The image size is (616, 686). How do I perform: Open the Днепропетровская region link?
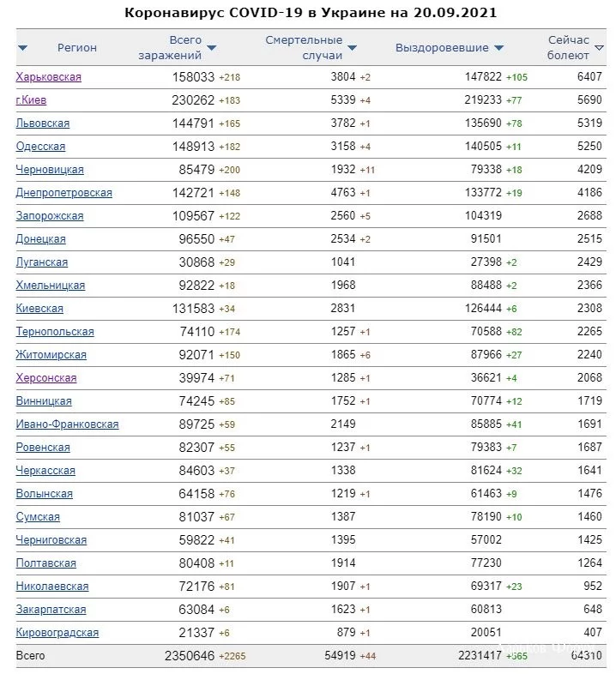point(63,193)
